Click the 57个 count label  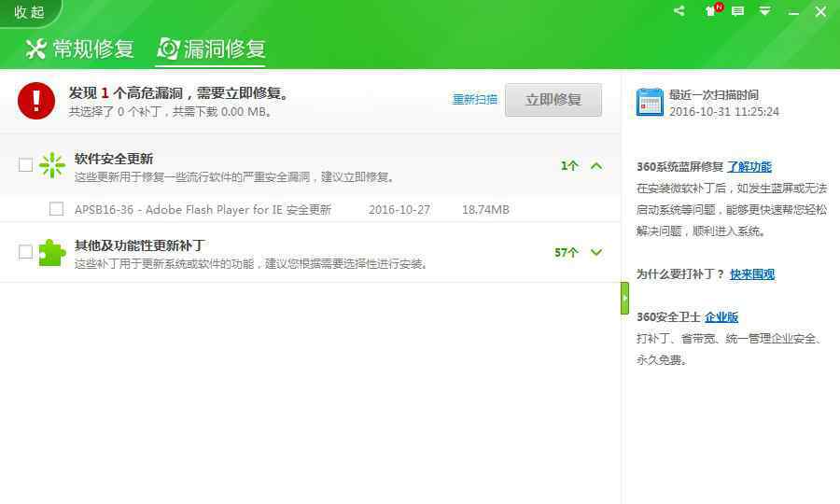567,252
